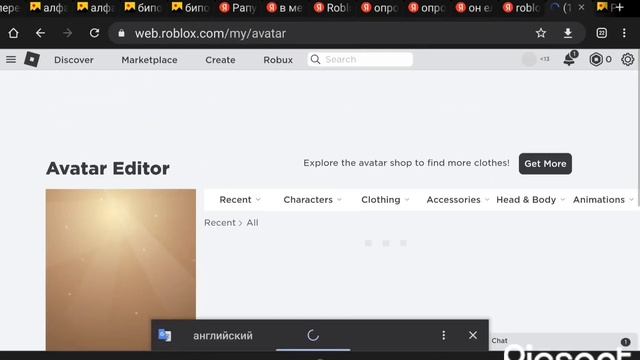Go to the Create page
The image size is (640, 360).
(x=220, y=60)
